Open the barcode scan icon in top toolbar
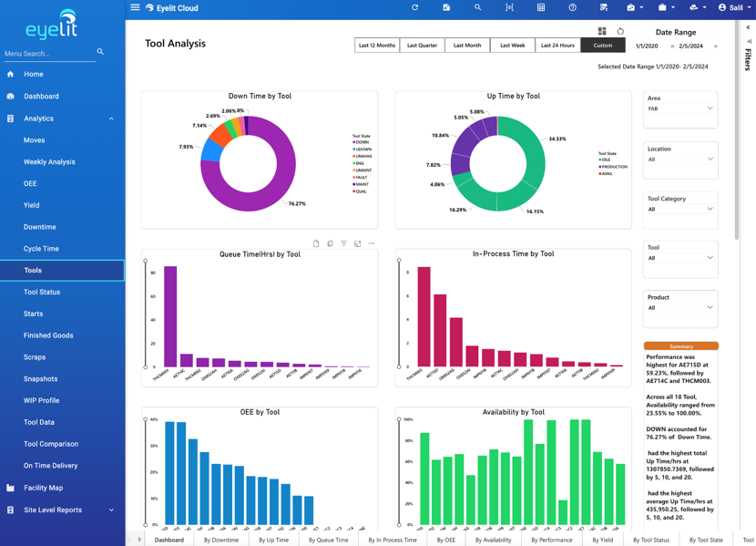 (509, 7)
